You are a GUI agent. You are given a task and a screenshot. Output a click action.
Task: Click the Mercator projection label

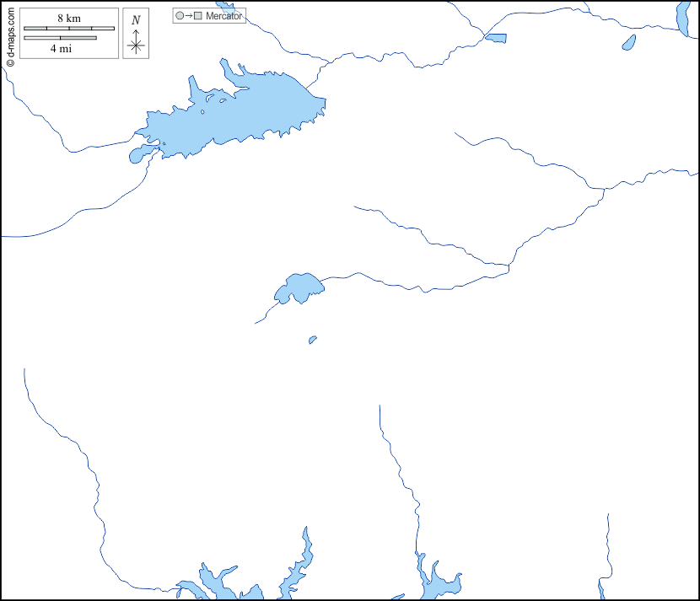click(224, 16)
